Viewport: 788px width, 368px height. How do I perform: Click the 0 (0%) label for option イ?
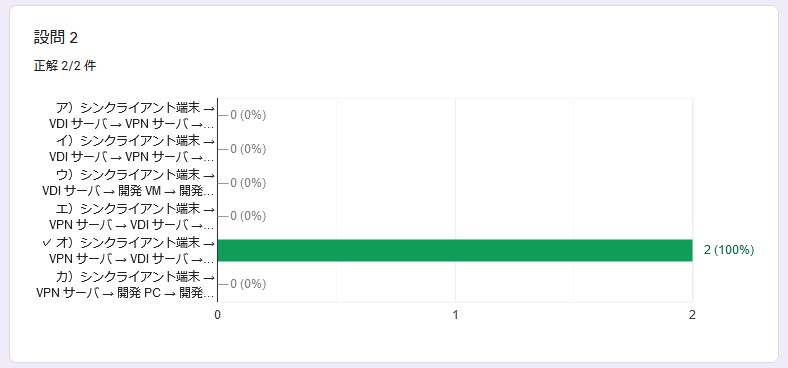coord(248,149)
